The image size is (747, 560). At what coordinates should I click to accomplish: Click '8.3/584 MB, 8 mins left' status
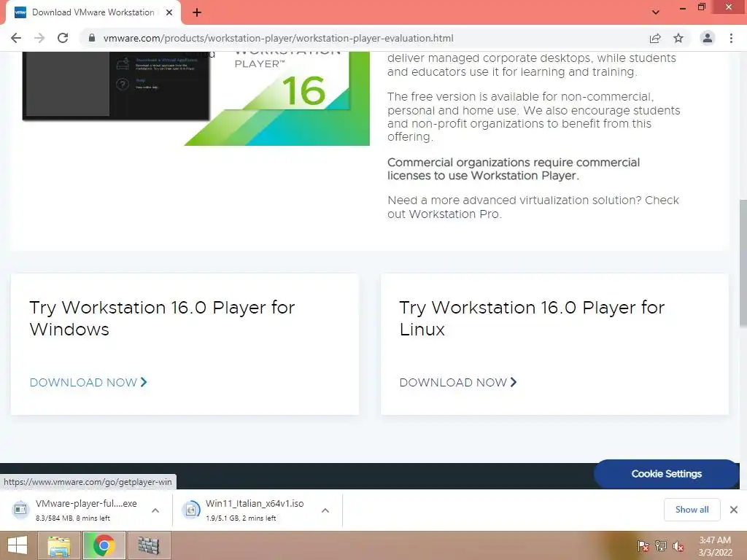coord(73,518)
